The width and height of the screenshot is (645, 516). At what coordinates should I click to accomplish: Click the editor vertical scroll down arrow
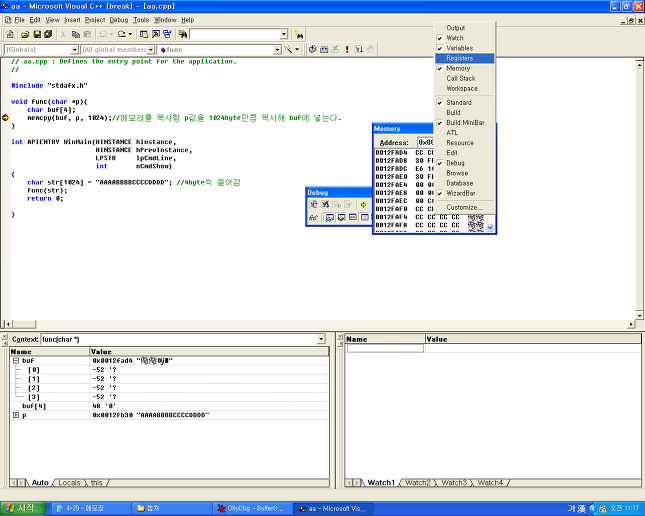[x=639, y=316]
